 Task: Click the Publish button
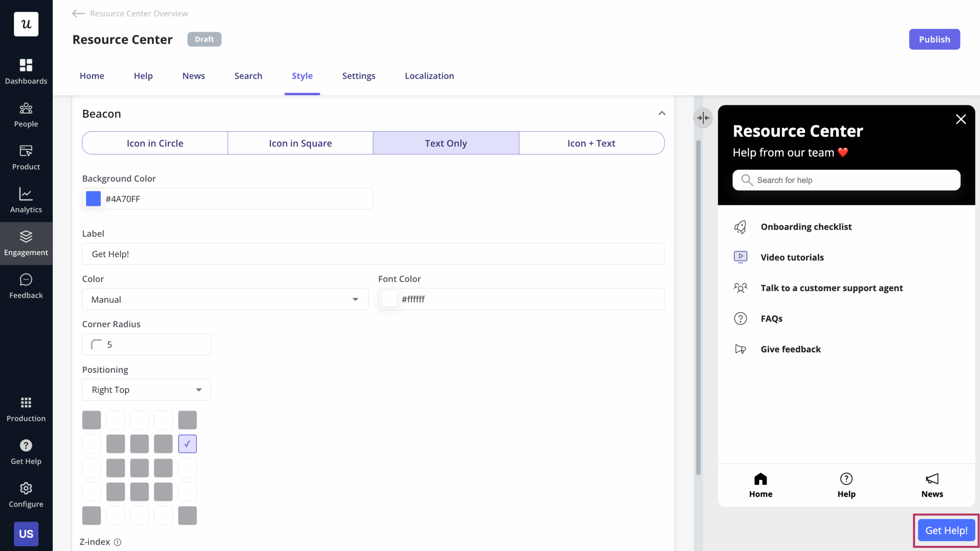934,39
